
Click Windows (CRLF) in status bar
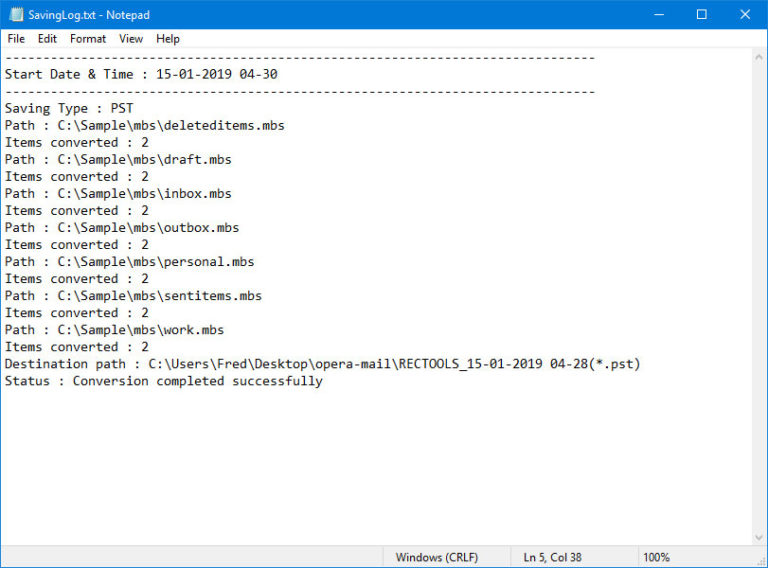coord(437,557)
